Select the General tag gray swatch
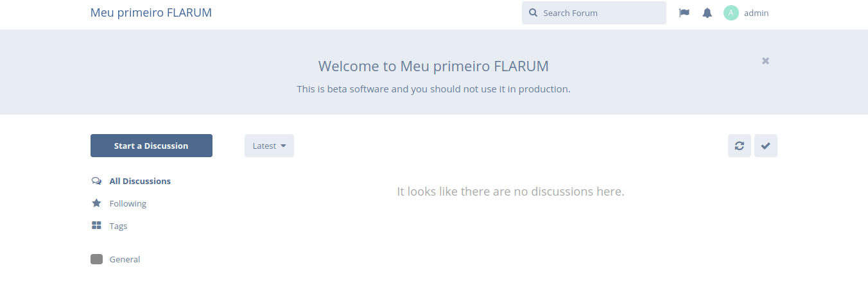This screenshot has width=868, height=297. pyautogui.click(x=96, y=259)
